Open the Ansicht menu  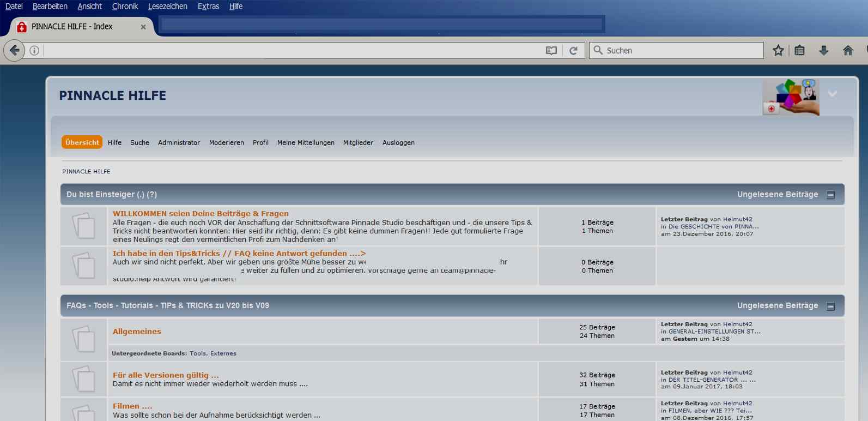pos(90,7)
